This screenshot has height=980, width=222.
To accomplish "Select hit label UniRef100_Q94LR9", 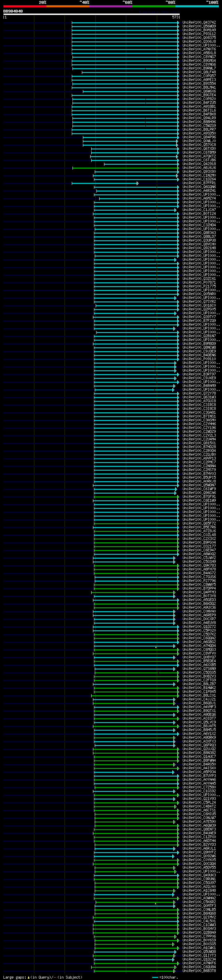I will pos(199,118).
